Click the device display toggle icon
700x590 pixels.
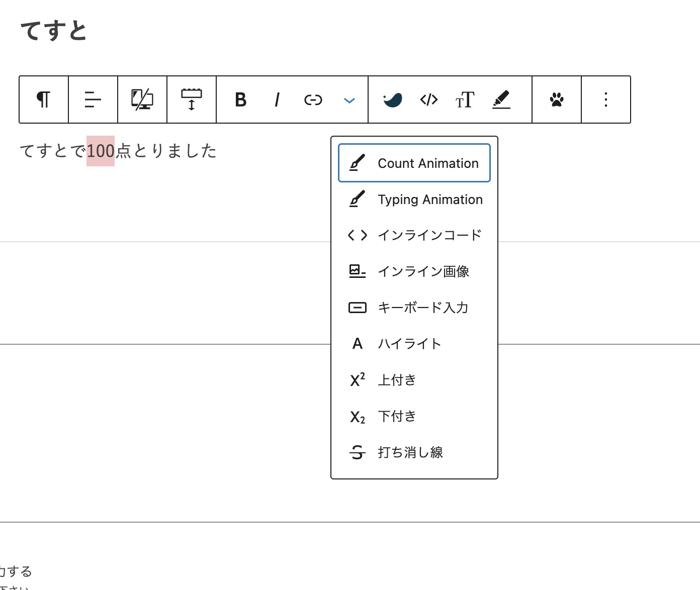point(142,100)
